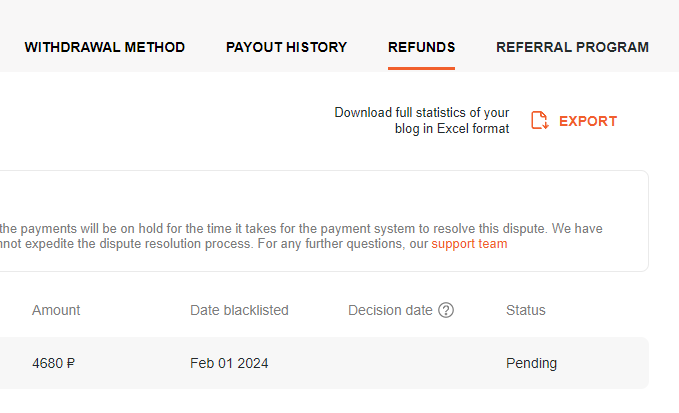Select the Refunds tab
The height and width of the screenshot is (413, 679).
[x=421, y=47]
